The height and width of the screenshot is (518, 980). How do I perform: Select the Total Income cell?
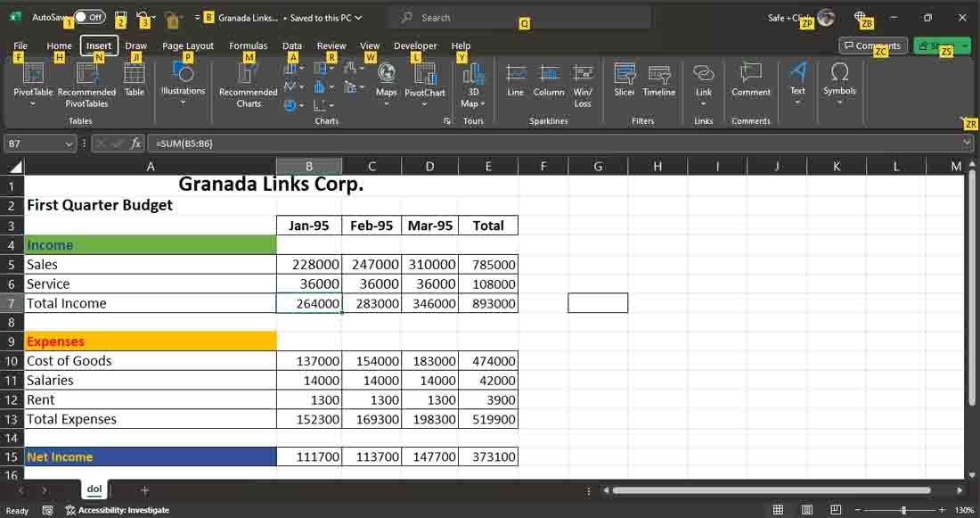coord(151,303)
